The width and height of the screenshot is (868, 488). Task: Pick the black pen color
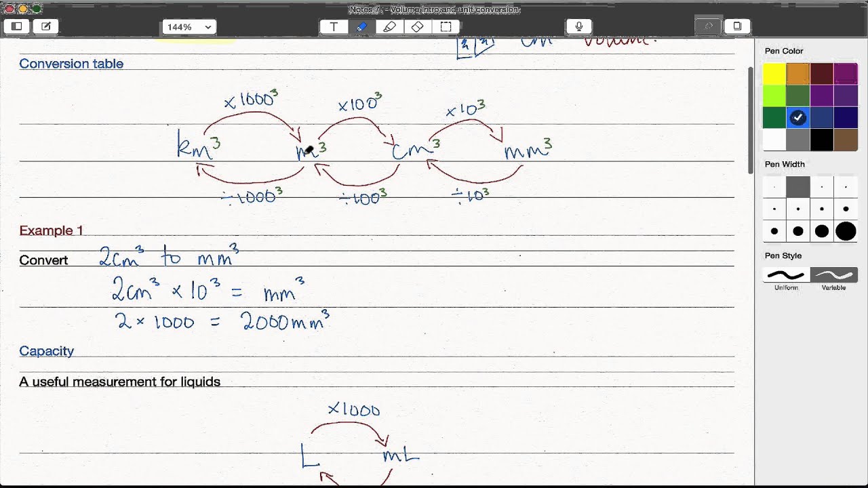[x=822, y=140]
